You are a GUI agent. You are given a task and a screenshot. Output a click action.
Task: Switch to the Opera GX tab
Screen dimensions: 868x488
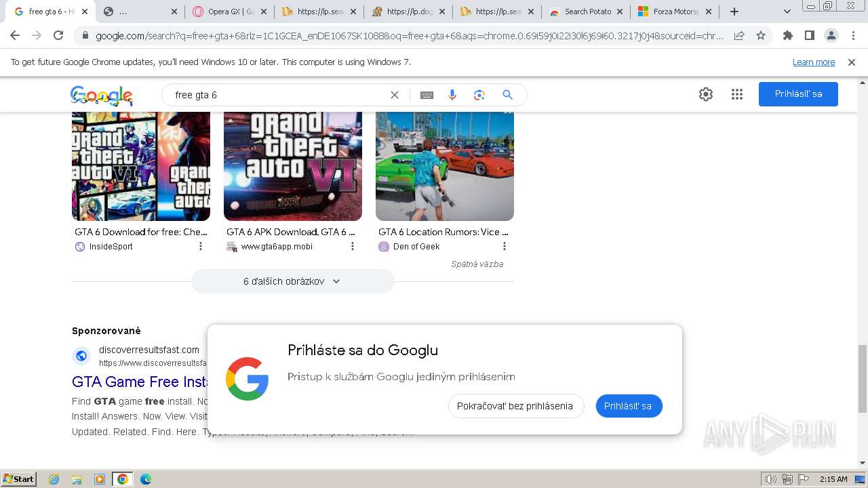coord(230,12)
